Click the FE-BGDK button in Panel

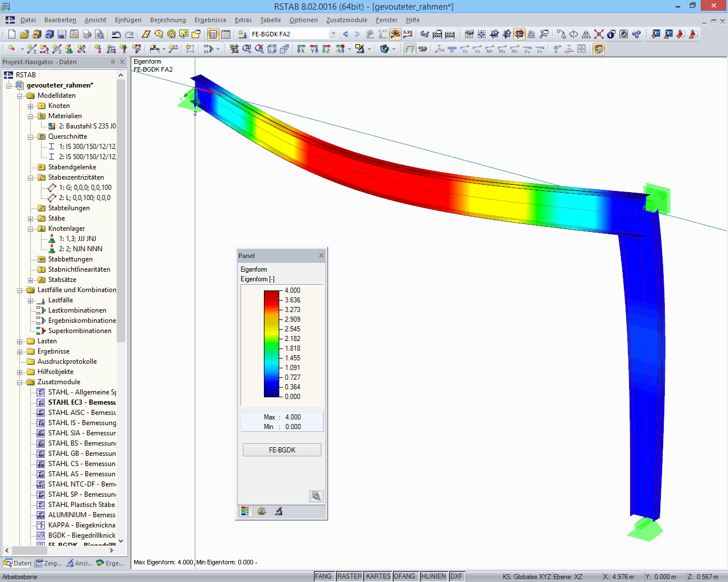(x=282, y=450)
